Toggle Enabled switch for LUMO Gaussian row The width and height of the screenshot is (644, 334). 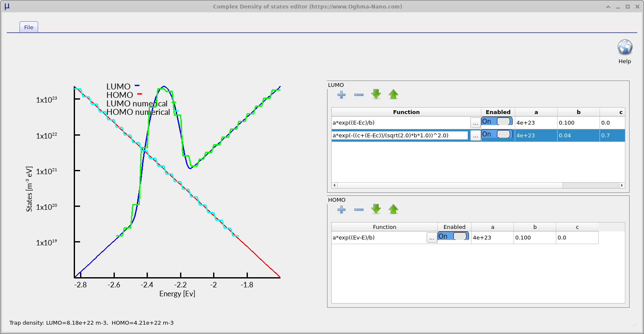pyautogui.click(x=497, y=134)
